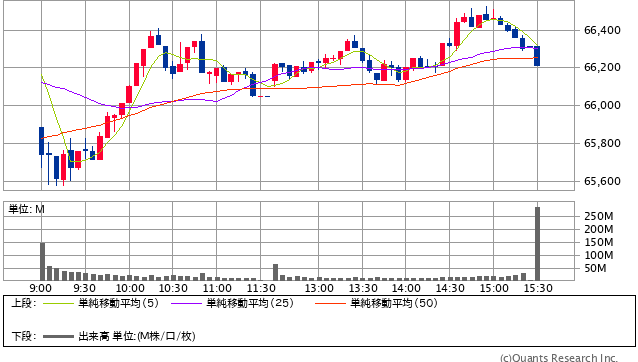Click the 250M volume axis label
This screenshot has width=638, height=362.
point(599,216)
